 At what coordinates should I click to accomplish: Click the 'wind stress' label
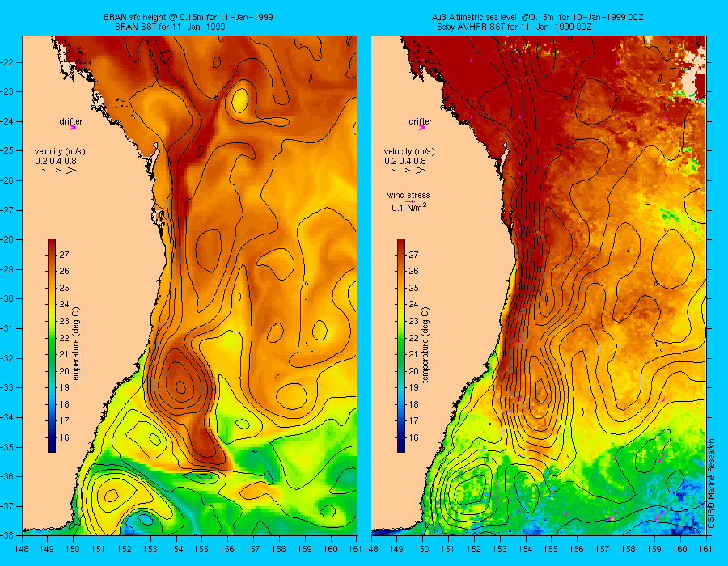click(x=408, y=195)
